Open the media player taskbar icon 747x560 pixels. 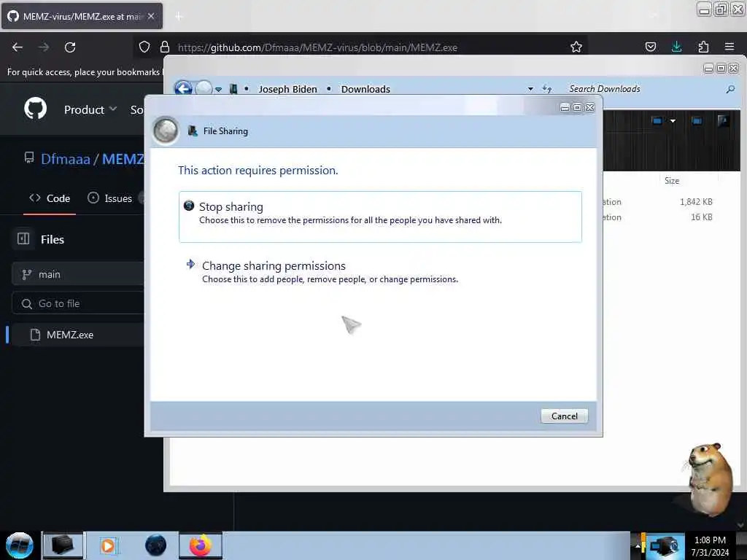click(x=108, y=545)
